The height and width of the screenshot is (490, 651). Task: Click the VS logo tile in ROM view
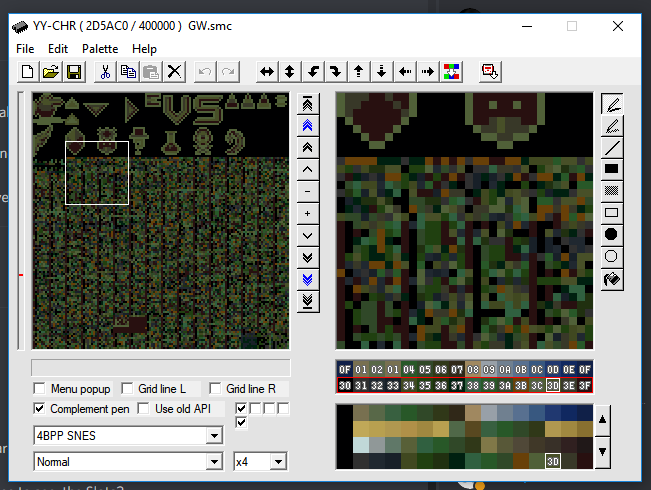point(191,108)
